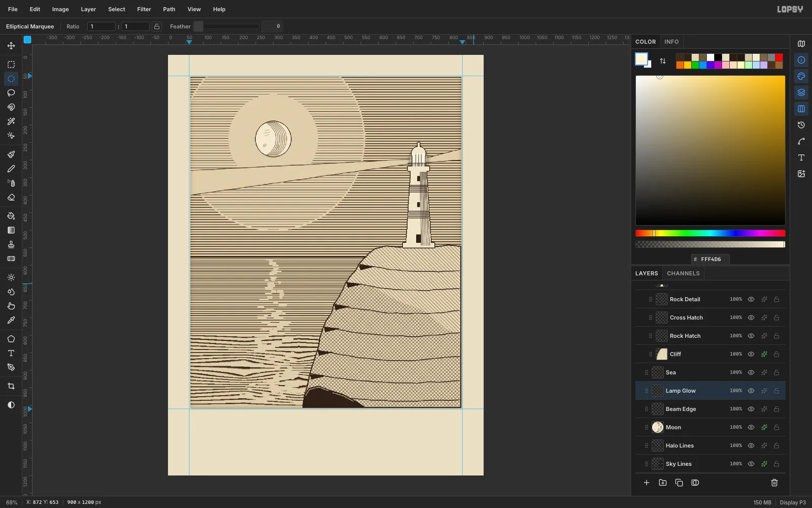The width and height of the screenshot is (812, 508).
Task: Toggle effects on Halo Lines layer
Action: [764, 446]
